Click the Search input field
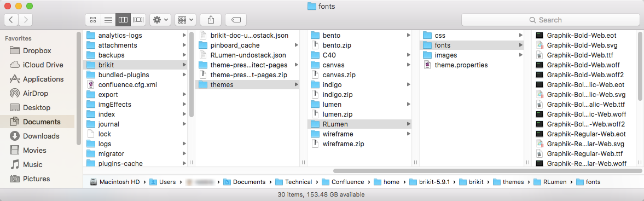Viewport: 644px width, 201px height. [550, 20]
